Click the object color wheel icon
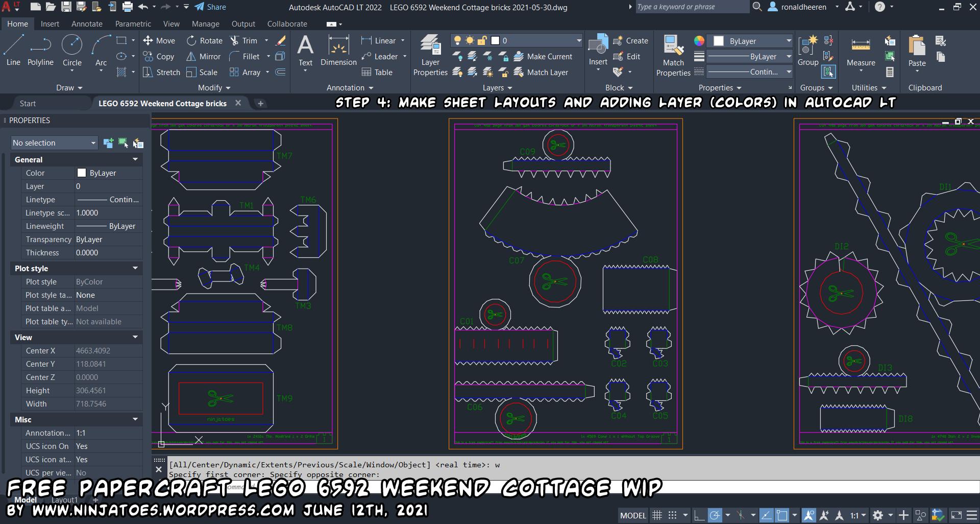 (x=699, y=41)
